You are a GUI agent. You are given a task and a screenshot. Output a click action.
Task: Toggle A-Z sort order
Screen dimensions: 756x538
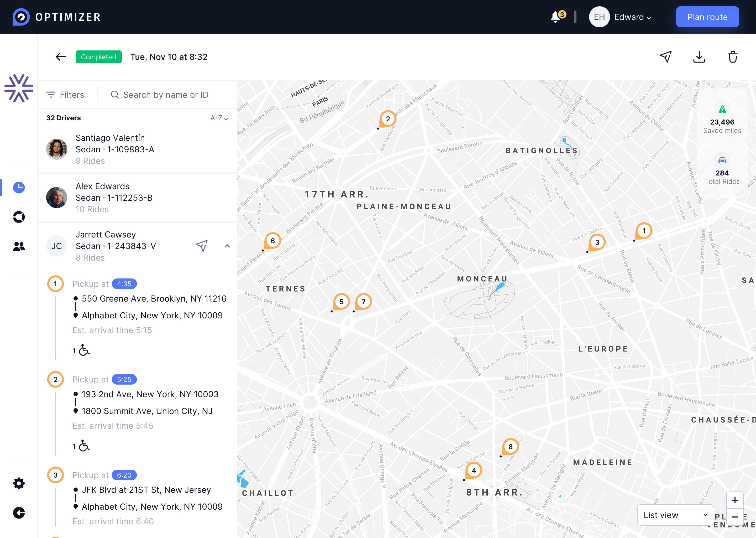(219, 118)
